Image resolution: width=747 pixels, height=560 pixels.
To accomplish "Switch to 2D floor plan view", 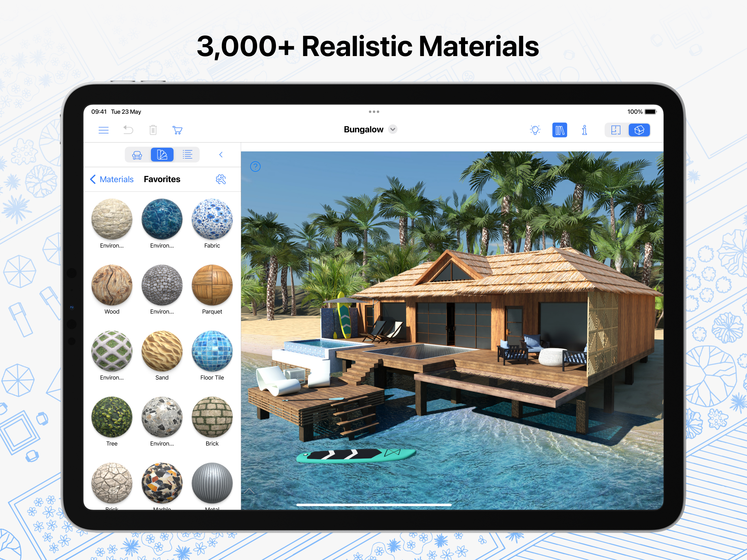I will click(x=616, y=130).
